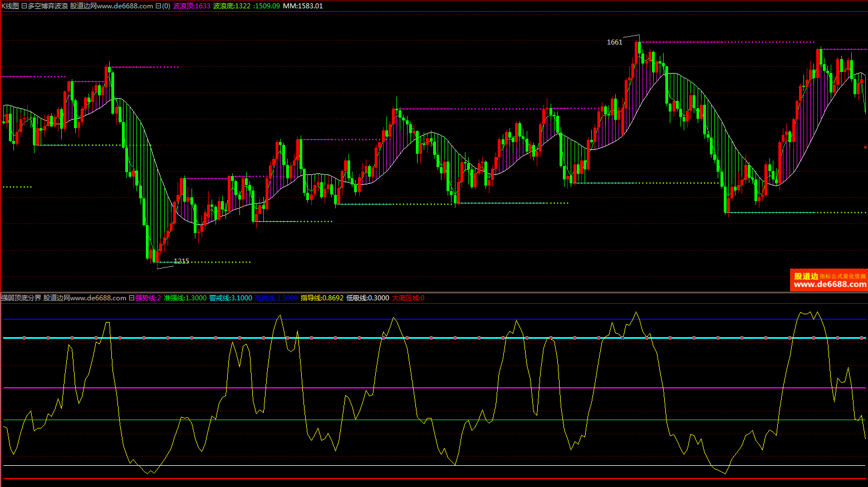Collapse the 强势线 parameter list box

point(131,298)
